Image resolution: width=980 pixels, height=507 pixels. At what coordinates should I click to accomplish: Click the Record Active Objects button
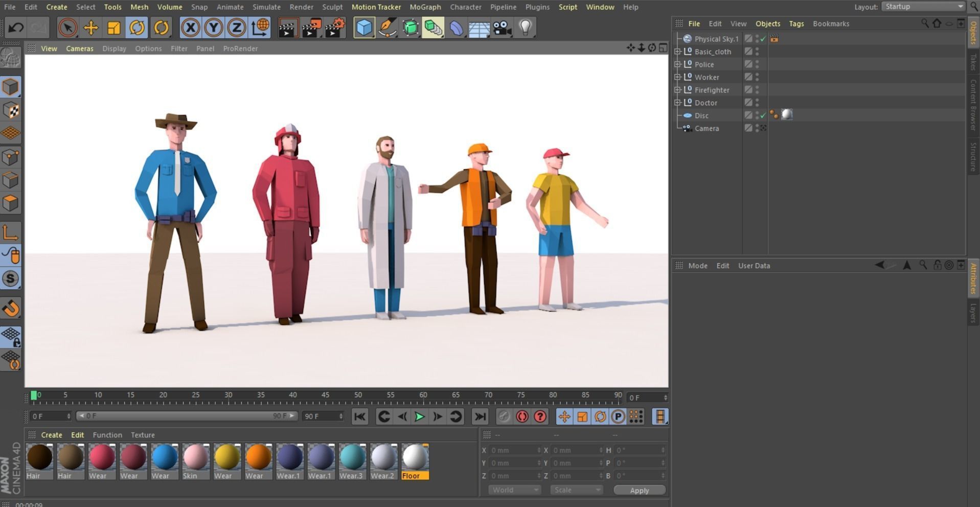click(x=504, y=417)
